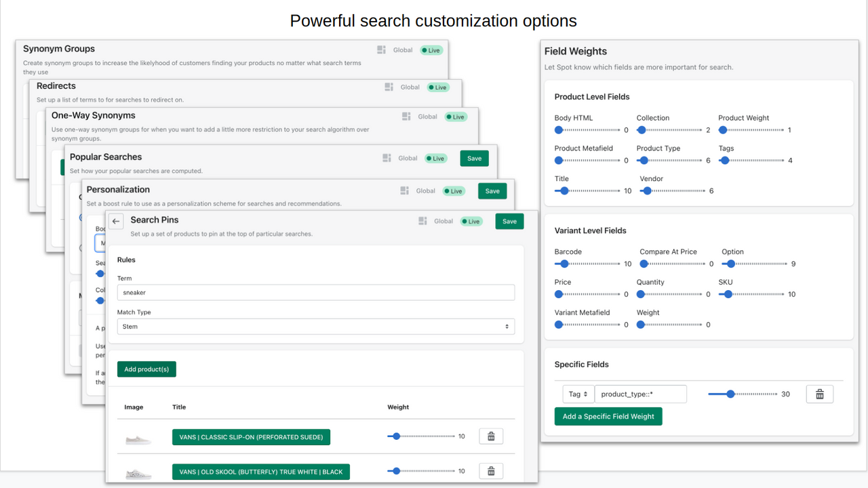Adjust the SKU weight slider
The width and height of the screenshot is (868, 488).
(x=751, y=294)
